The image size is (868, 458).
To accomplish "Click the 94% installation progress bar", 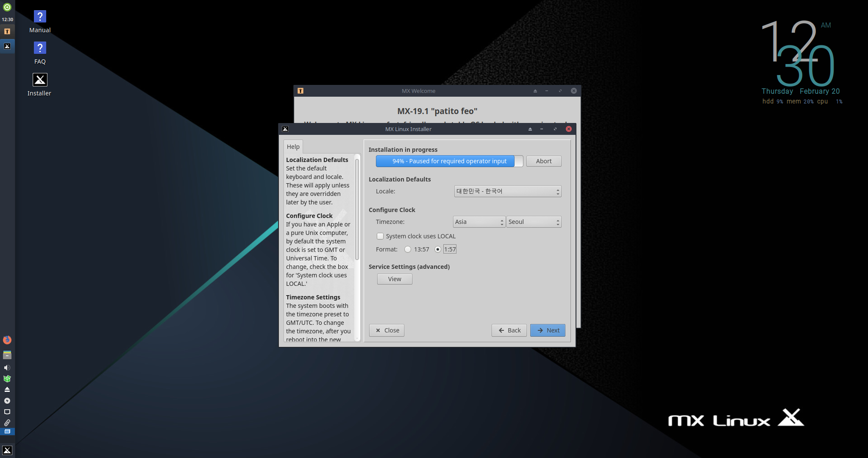I will (449, 161).
